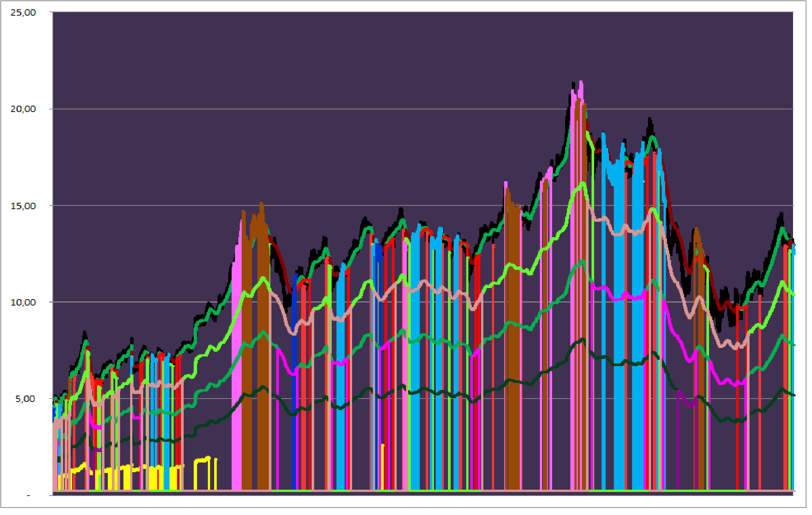Click the dash label at axis origin
Screen dimensions: 812x515
(29, 495)
